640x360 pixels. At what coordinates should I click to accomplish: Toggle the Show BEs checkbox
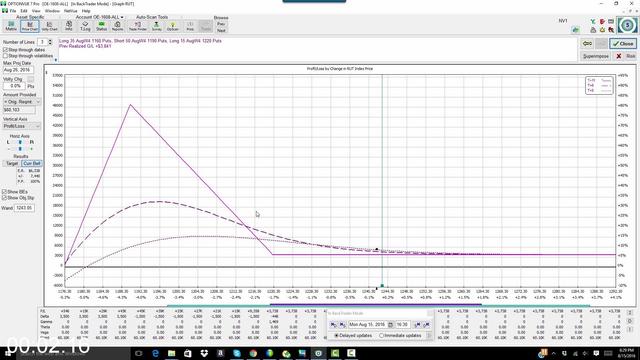[x=4, y=191]
